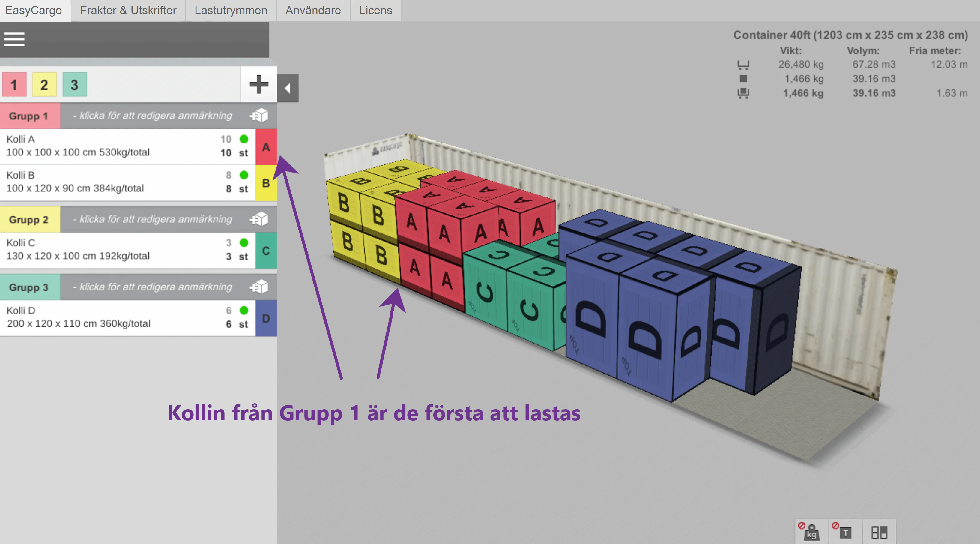
Task: Click loaded cargo square icon in stats
Action: [x=743, y=79]
